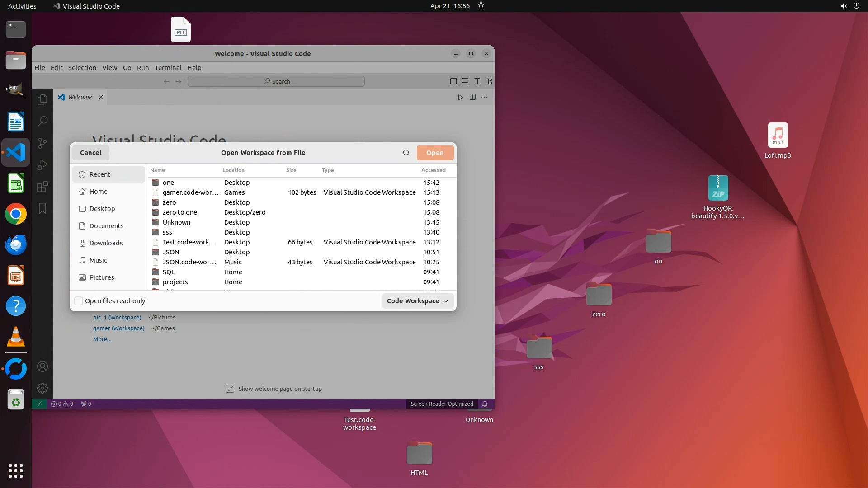Open the Run and Debug icon
The height and width of the screenshot is (488, 868).
tap(42, 165)
